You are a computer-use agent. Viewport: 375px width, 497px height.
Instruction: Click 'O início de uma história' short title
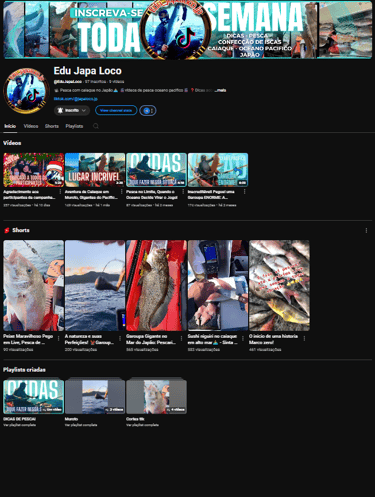coord(274,339)
